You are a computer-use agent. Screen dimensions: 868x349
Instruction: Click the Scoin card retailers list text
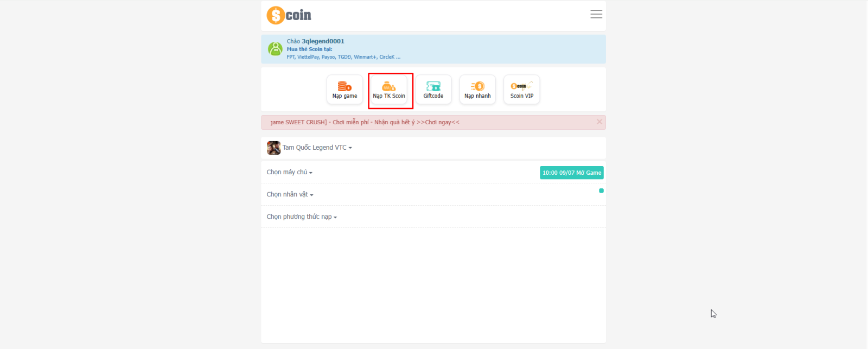[344, 57]
